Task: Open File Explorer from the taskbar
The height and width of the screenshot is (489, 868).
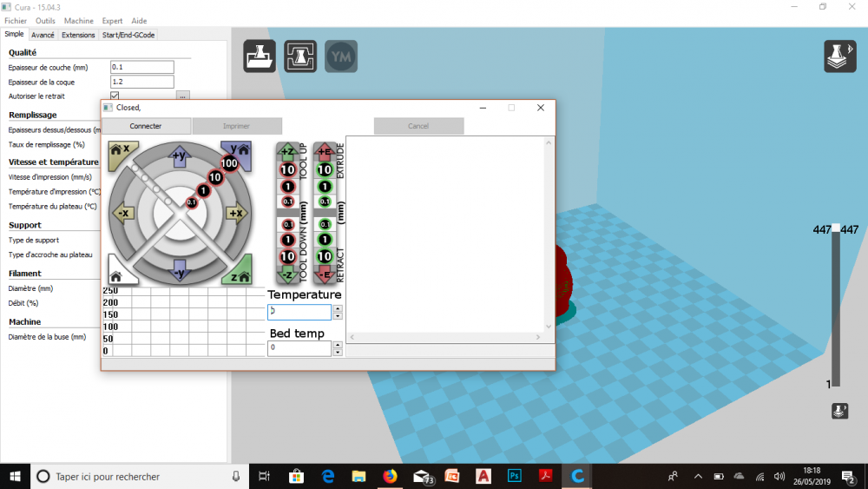Action: (358, 476)
